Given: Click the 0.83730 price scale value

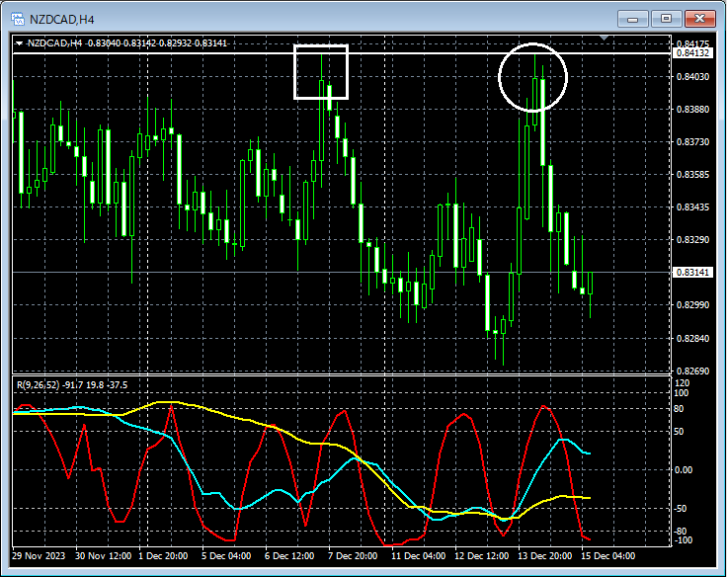Looking at the screenshot, I should coord(692,141).
